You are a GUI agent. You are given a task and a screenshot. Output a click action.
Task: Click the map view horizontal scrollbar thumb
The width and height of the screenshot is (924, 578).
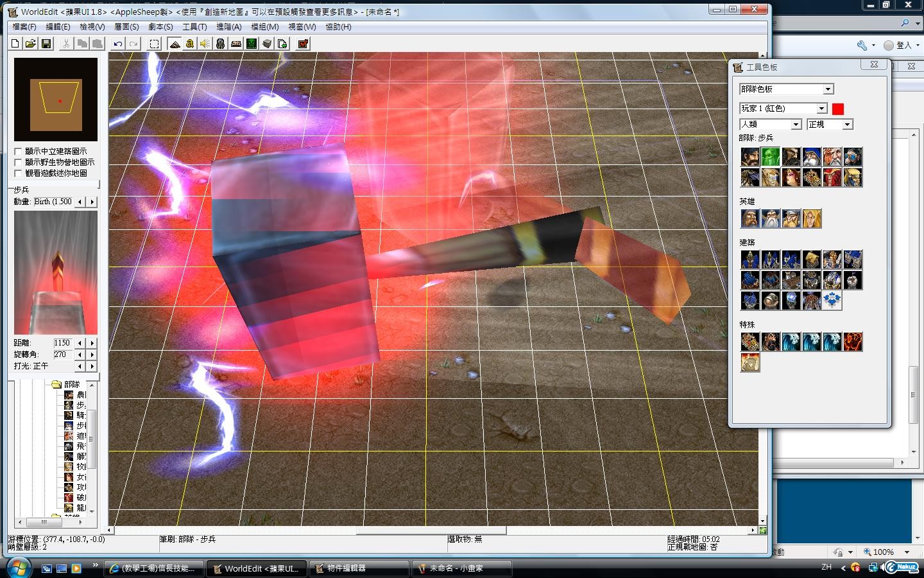(431, 530)
